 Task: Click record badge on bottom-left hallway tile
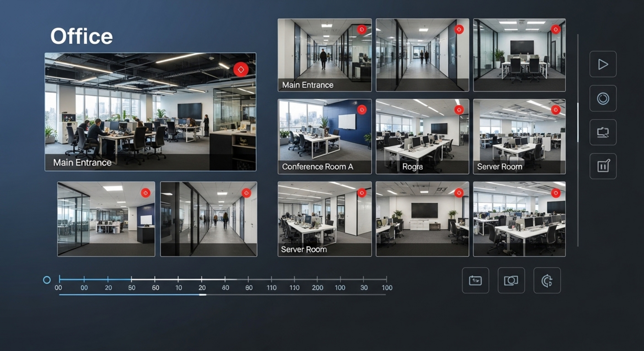pyautogui.click(x=246, y=193)
